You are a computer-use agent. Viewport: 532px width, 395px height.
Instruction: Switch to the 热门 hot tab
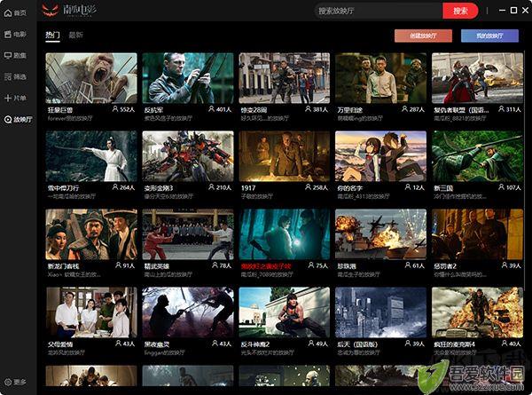click(52, 35)
